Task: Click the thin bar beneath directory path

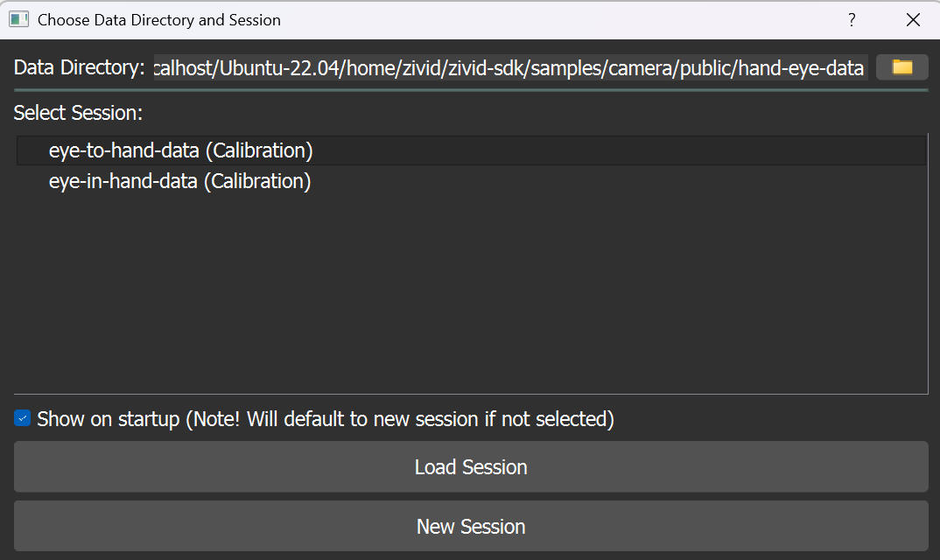Action: pyautogui.click(x=471, y=89)
